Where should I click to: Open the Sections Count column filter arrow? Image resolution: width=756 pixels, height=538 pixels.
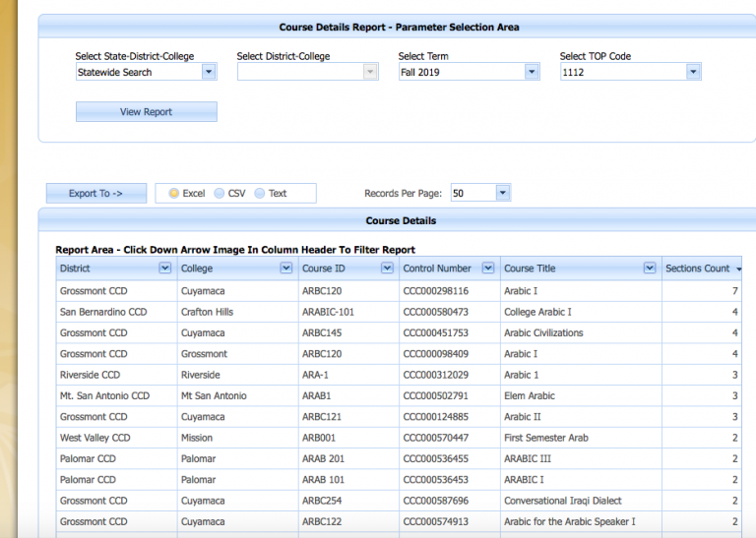point(738,269)
